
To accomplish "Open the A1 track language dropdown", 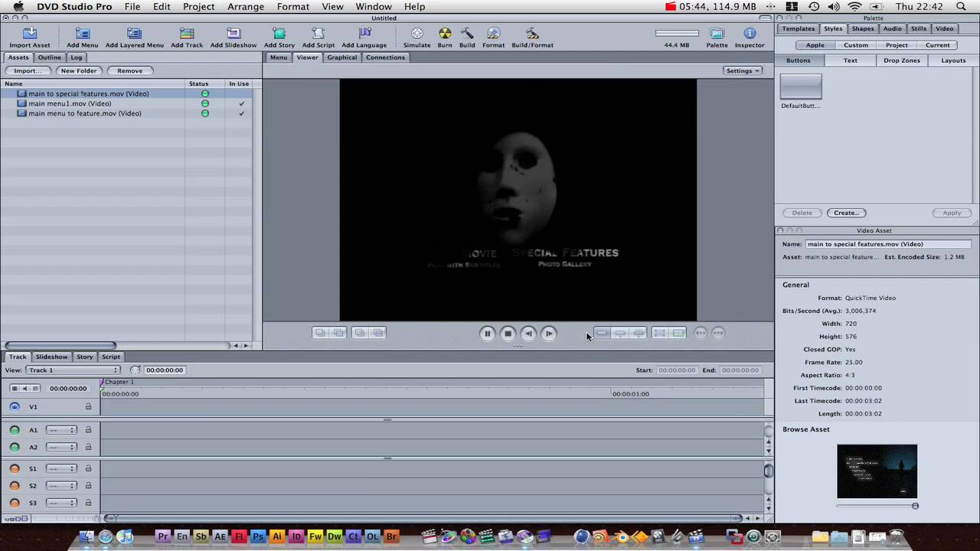I will click(61, 430).
